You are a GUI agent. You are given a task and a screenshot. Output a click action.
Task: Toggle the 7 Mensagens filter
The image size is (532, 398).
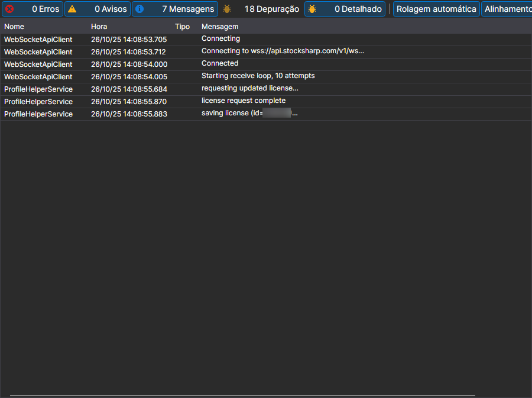[x=175, y=9]
